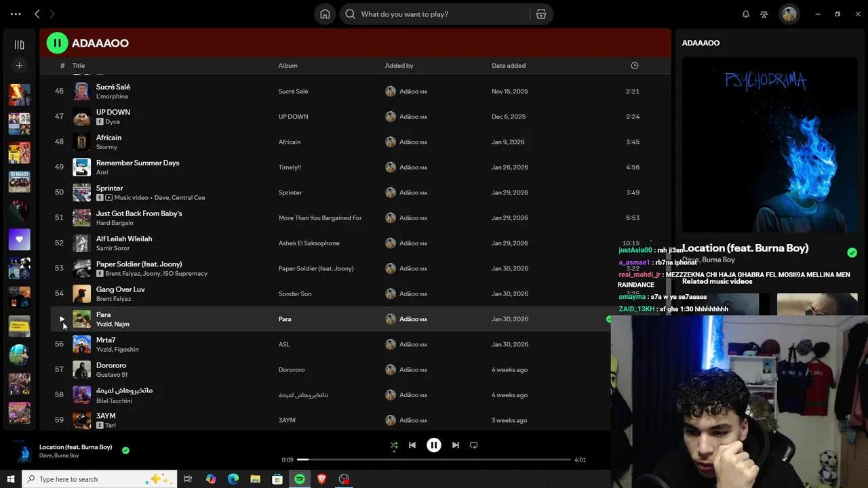Go to the Home page

point(325,14)
